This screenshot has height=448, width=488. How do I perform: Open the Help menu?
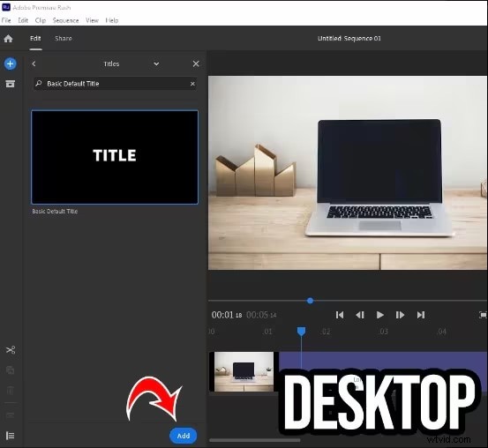click(112, 20)
